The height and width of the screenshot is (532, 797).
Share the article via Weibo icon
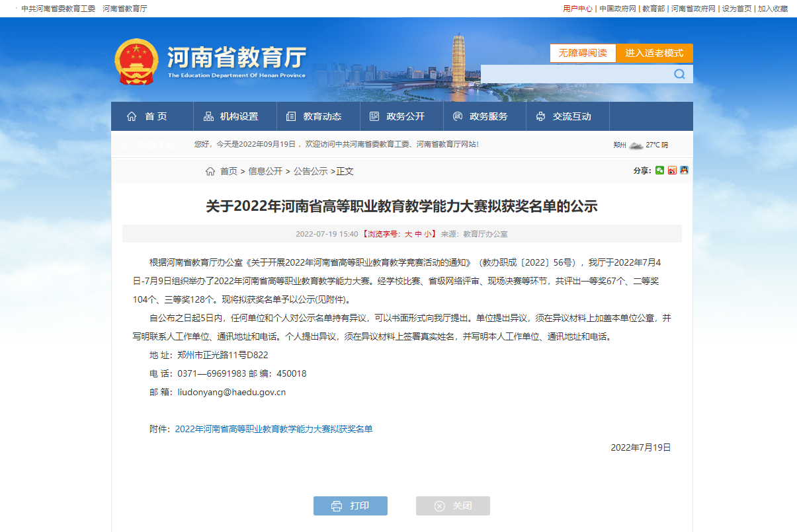[x=672, y=171]
